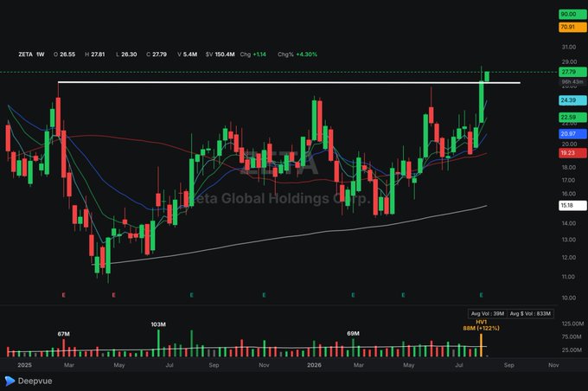The height and width of the screenshot is (391, 588).
Task: Click the dollar volume $V 150.4M
Action: click(220, 54)
